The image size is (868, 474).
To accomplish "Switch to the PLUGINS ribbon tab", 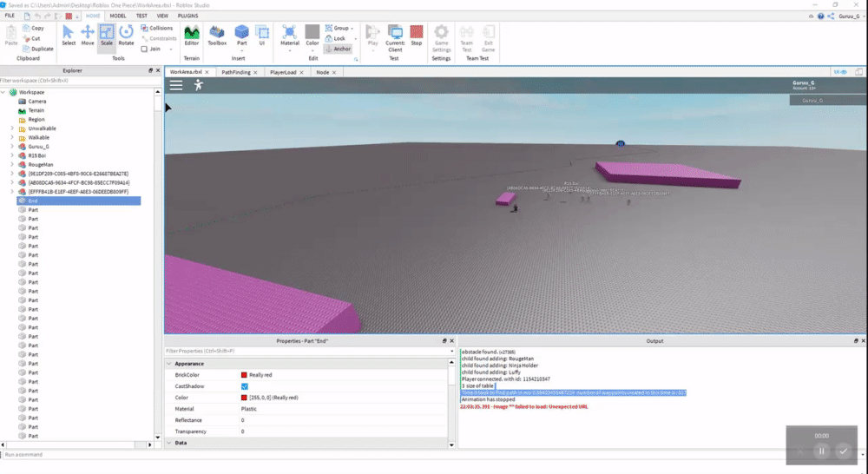I will (187, 16).
